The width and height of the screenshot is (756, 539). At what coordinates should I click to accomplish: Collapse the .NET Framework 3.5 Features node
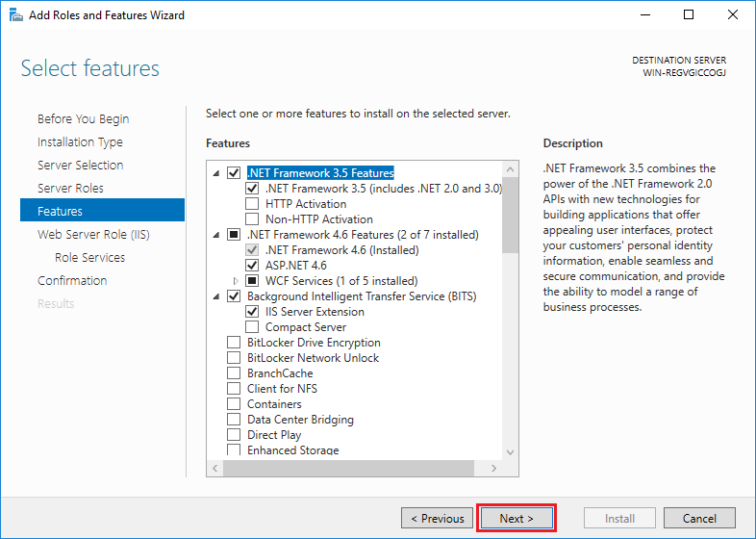tap(215, 173)
